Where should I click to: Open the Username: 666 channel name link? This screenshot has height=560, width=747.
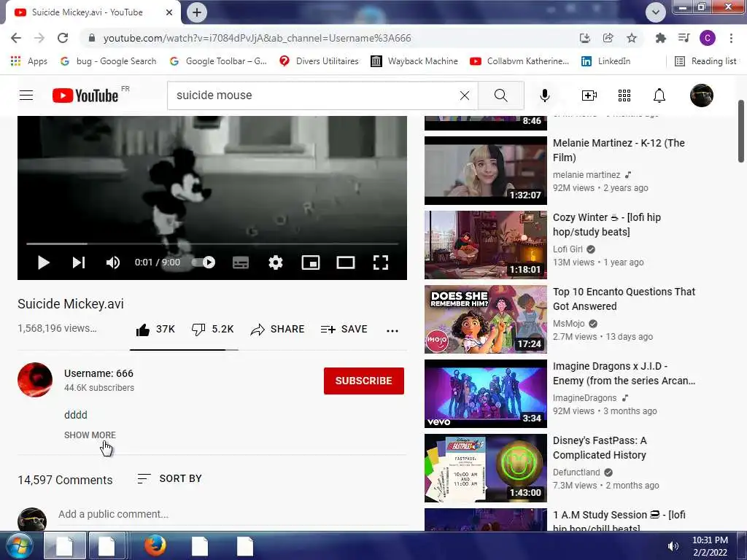click(x=98, y=373)
